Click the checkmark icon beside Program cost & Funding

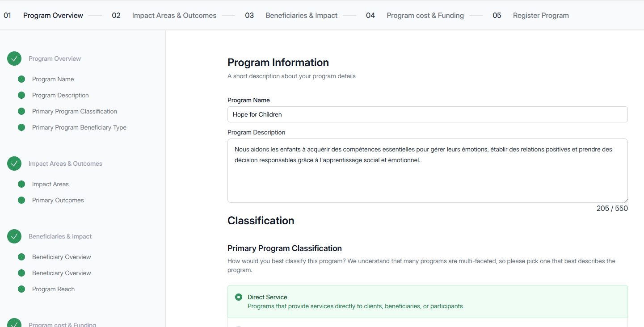pyautogui.click(x=14, y=323)
